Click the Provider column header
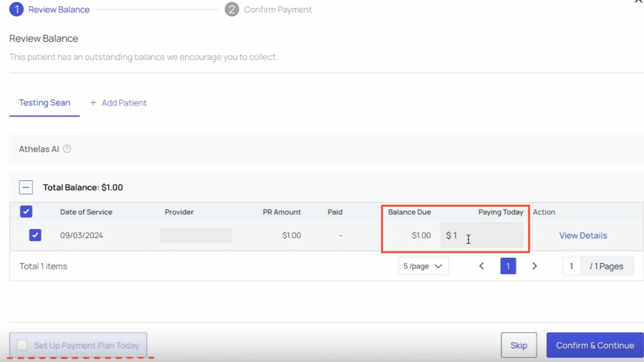Viewport: 644px width, 362px height. pyautogui.click(x=179, y=212)
